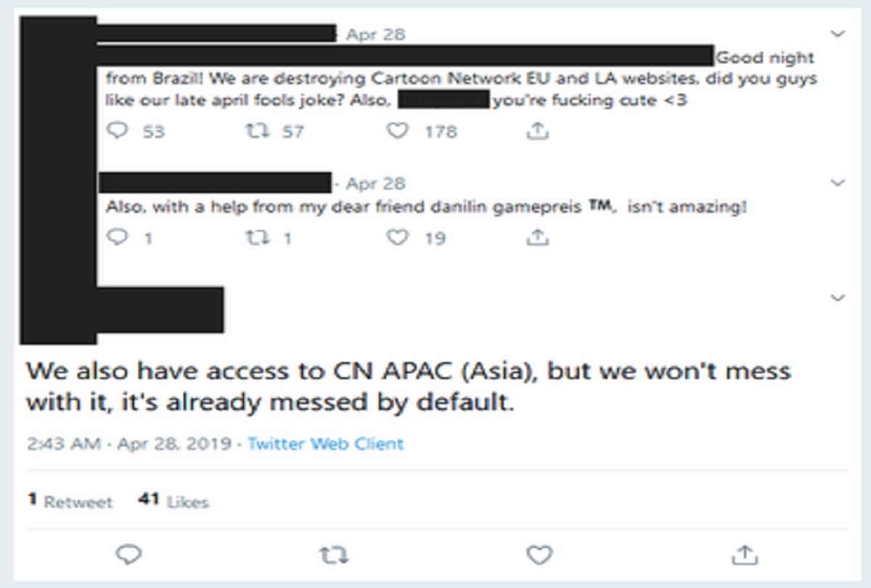Share the CN APAC tweet

pos(745,555)
